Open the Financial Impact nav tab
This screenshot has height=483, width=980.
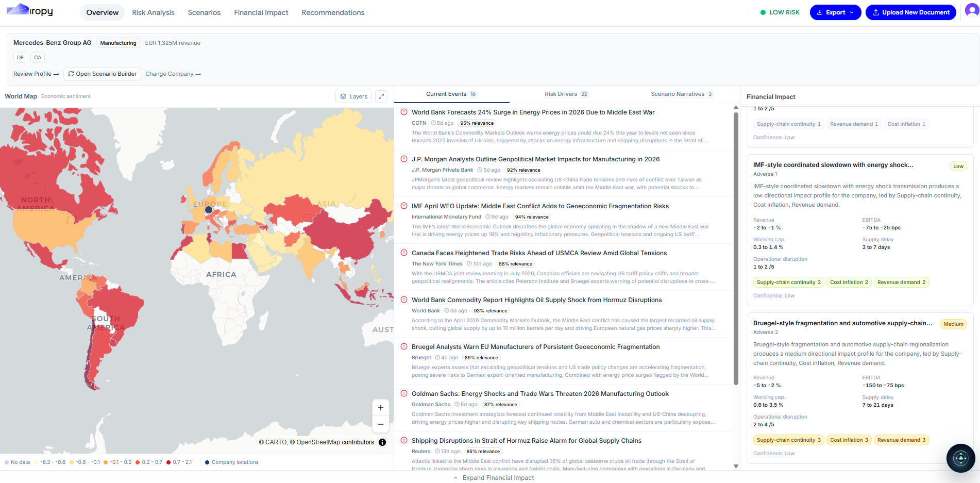click(261, 12)
